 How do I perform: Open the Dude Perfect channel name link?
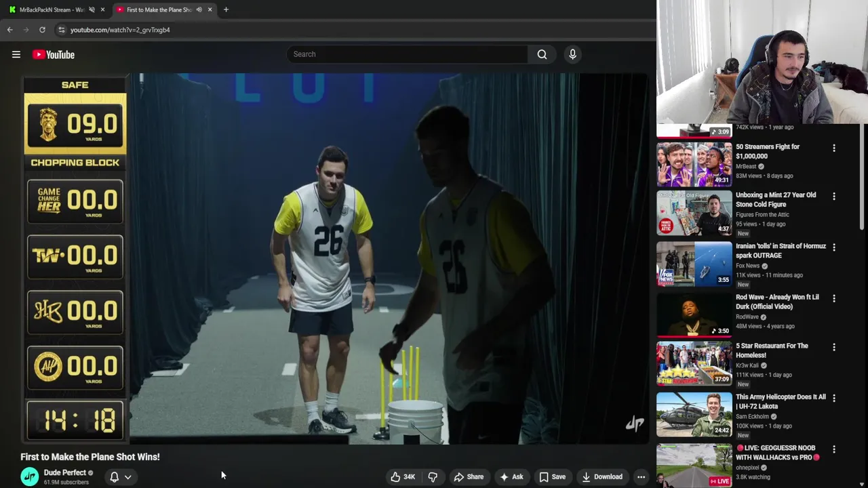pos(65,472)
